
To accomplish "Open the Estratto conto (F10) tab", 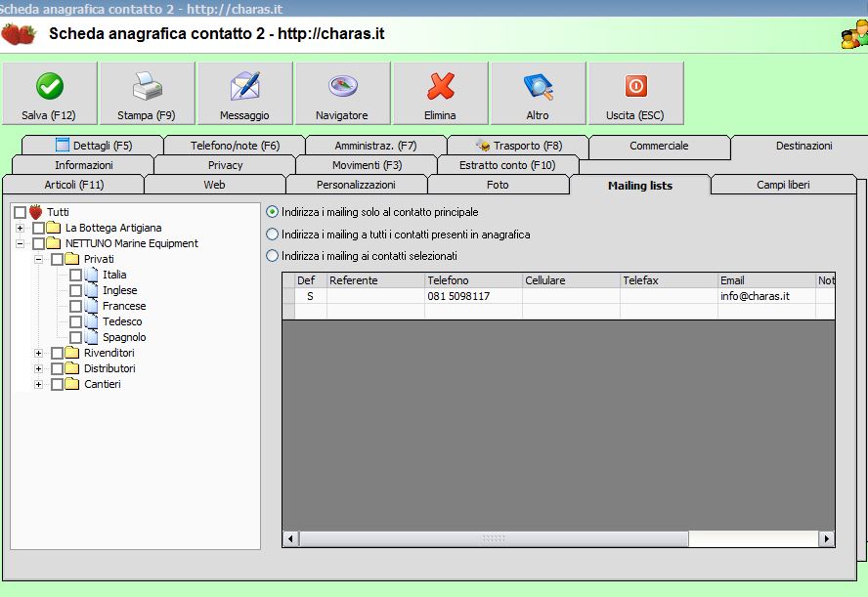I will 507,165.
